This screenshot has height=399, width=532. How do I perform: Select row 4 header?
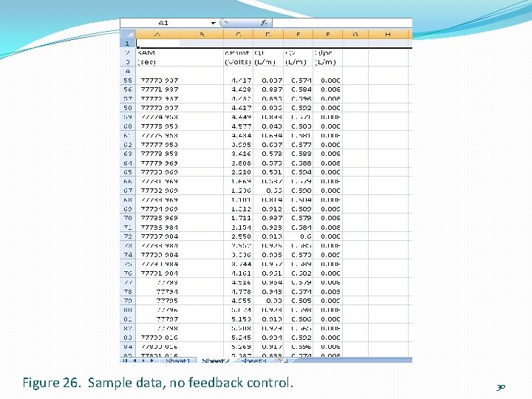coord(128,71)
